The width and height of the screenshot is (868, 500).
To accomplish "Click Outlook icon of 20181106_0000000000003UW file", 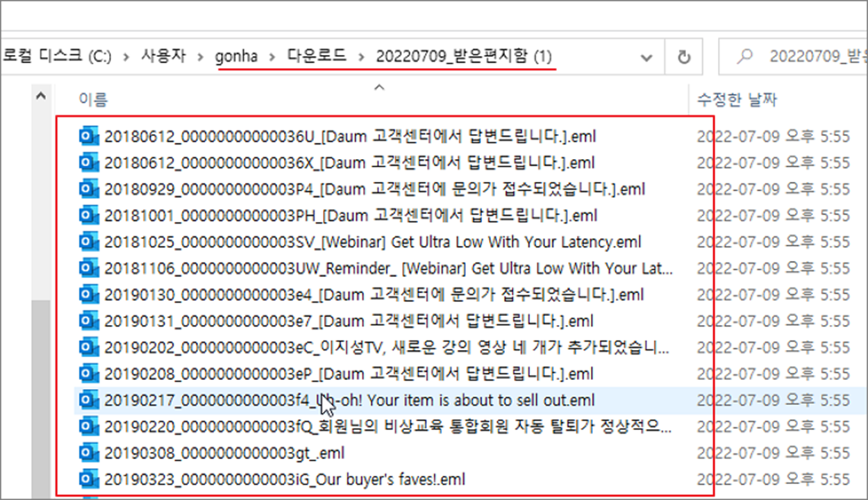I will coord(89,268).
